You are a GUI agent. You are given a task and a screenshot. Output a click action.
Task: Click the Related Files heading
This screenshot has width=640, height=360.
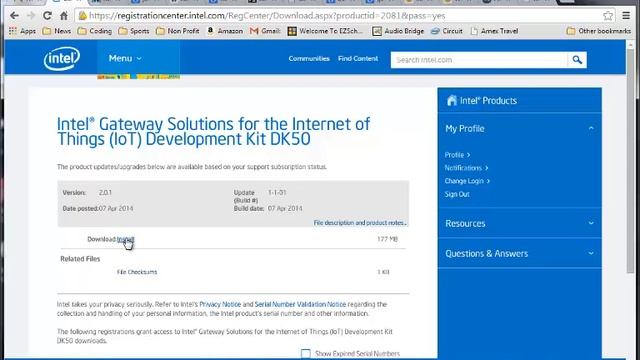(80, 259)
